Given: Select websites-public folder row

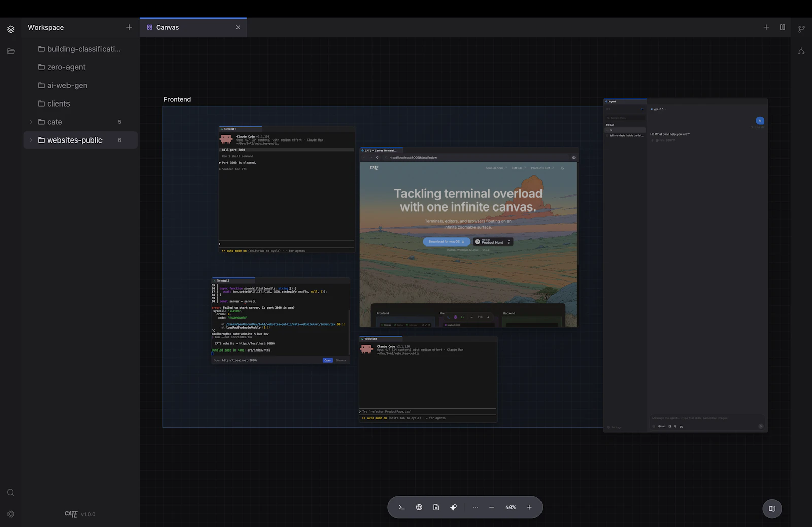Looking at the screenshot, I should 79,140.
